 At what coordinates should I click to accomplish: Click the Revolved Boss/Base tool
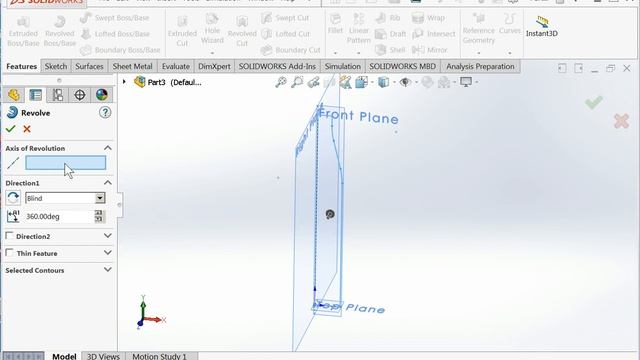click(x=60, y=31)
